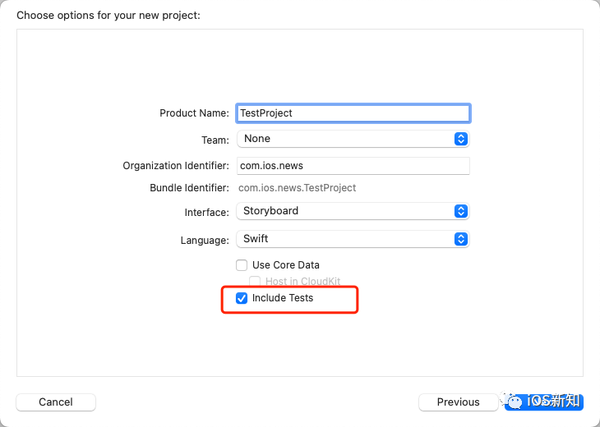600x427 pixels.
Task: Click the blue Next button behind watermark
Action: click(x=544, y=402)
